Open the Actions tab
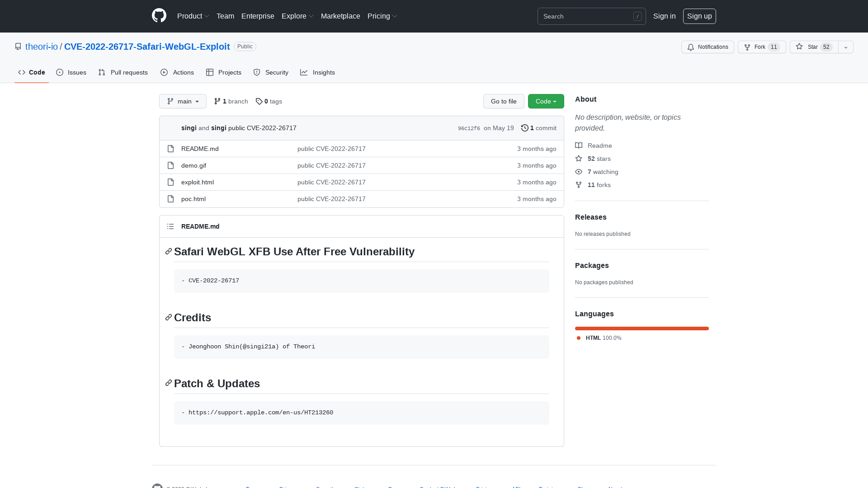Viewport: 868px width, 488px height. [x=177, y=72]
